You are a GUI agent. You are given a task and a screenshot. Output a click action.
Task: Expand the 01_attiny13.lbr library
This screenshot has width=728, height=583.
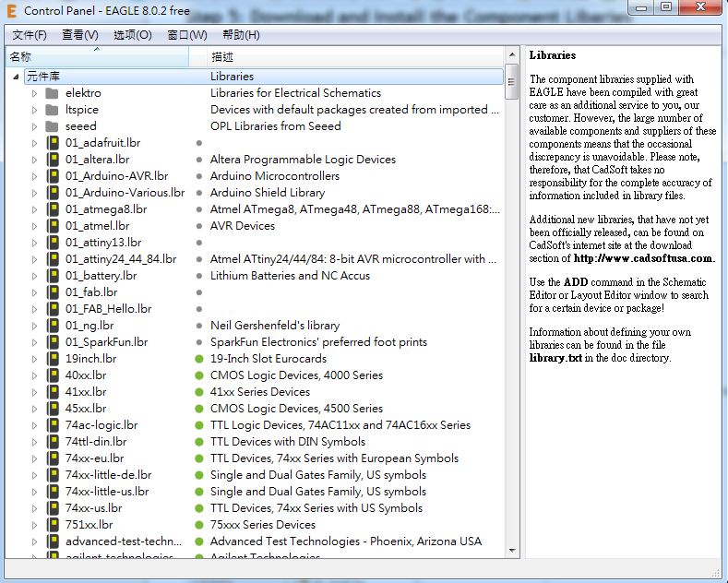[x=34, y=243]
